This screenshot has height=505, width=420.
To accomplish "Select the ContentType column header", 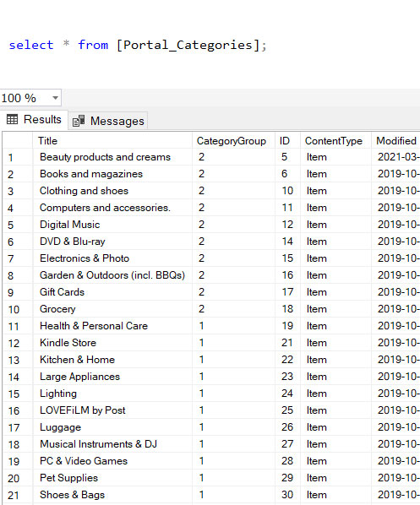I will (x=335, y=141).
